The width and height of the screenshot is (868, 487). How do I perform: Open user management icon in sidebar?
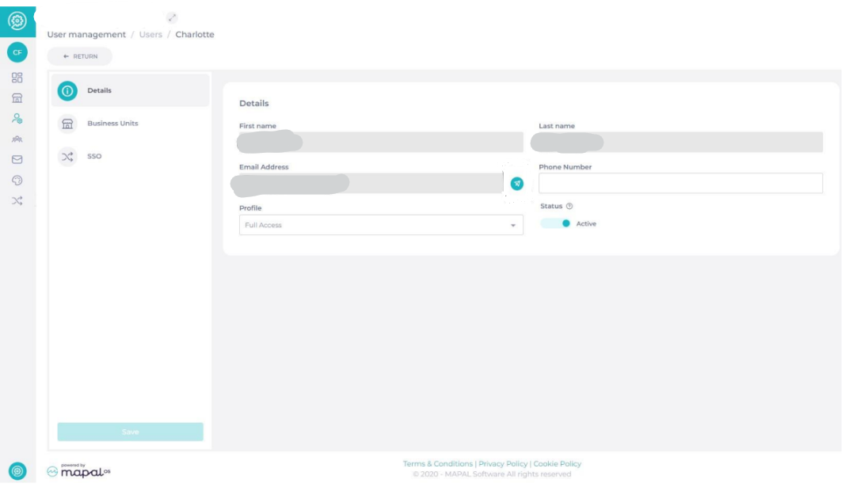17,119
